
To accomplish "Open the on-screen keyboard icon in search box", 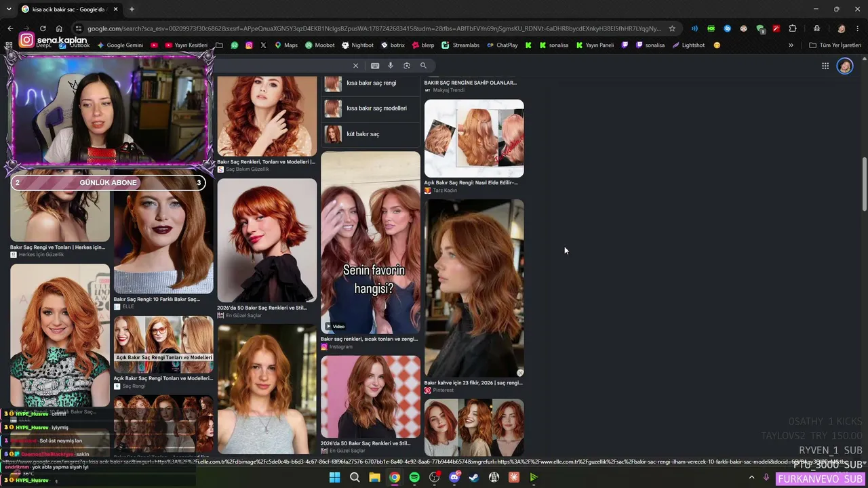I will click(375, 66).
